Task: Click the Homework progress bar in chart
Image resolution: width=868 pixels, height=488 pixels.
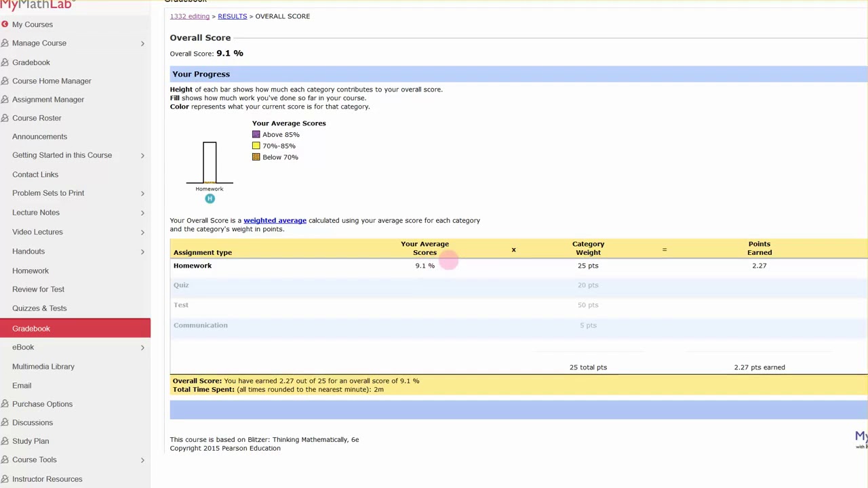Action: 210,163
